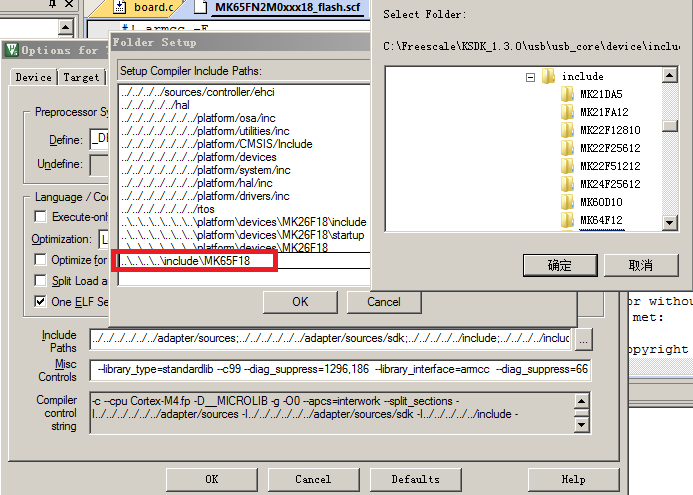
Task: Click the Options dialog title icon
Action: point(11,50)
